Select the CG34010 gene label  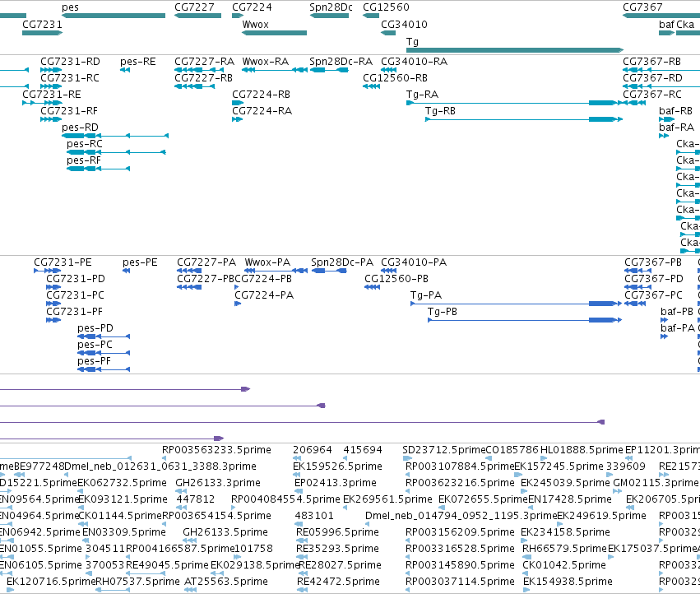tap(404, 25)
